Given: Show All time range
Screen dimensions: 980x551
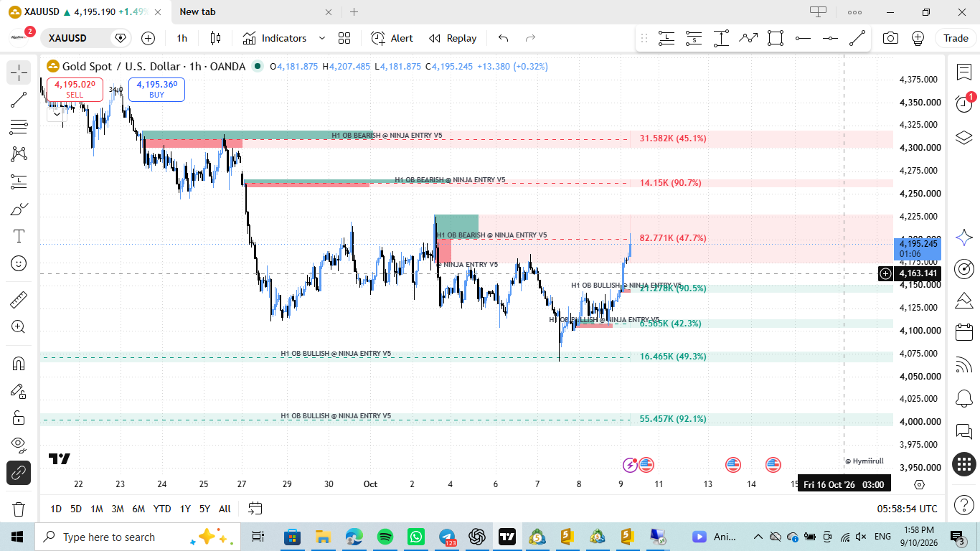Looking at the screenshot, I should 225,509.
